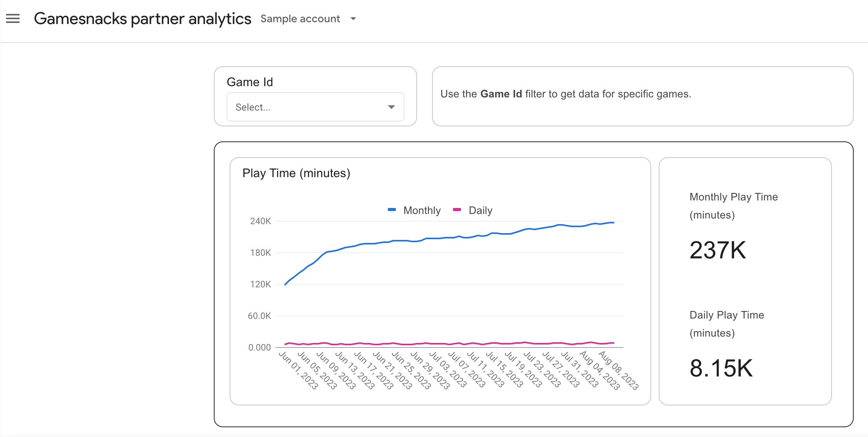This screenshot has width=868, height=437.
Task: Open the Game Id Select dropdown
Action: coord(315,107)
